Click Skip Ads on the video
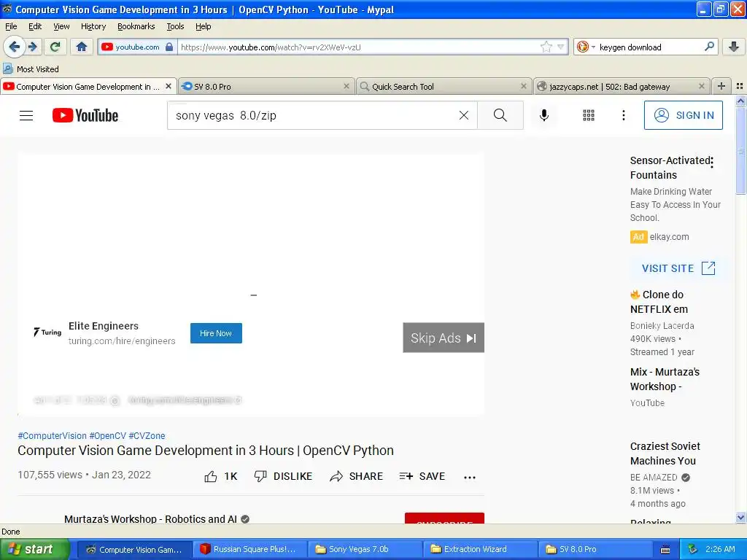Image resolution: width=747 pixels, height=560 pixels. [x=444, y=338]
